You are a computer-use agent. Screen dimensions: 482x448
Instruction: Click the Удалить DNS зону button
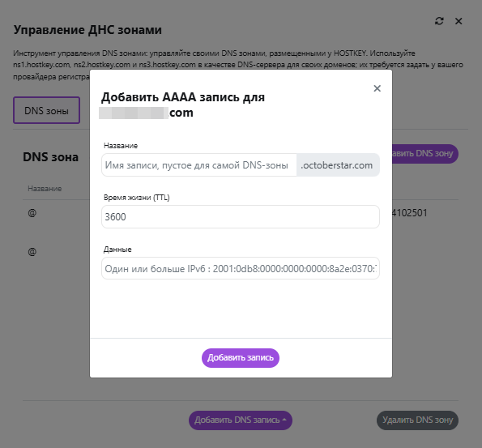coord(417,420)
